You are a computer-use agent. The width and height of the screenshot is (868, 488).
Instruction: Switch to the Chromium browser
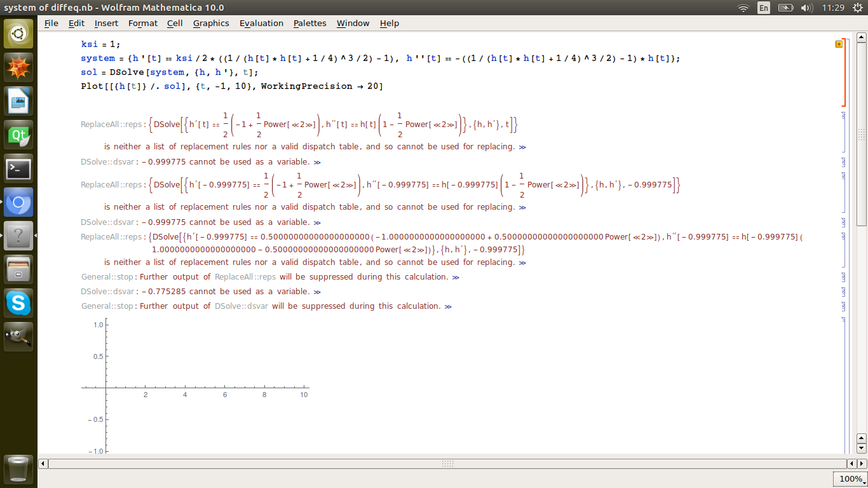click(x=18, y=203)
